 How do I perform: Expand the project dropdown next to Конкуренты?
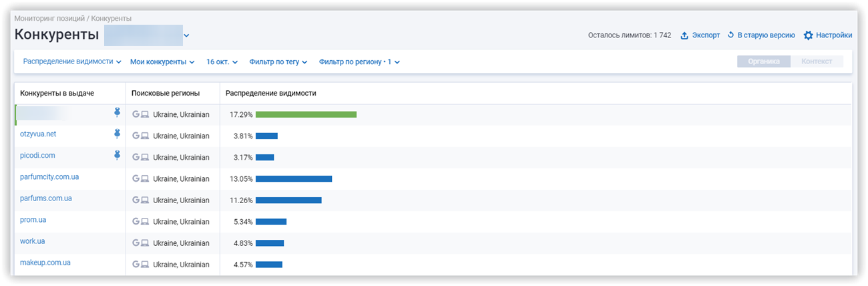tap(186, 35)
